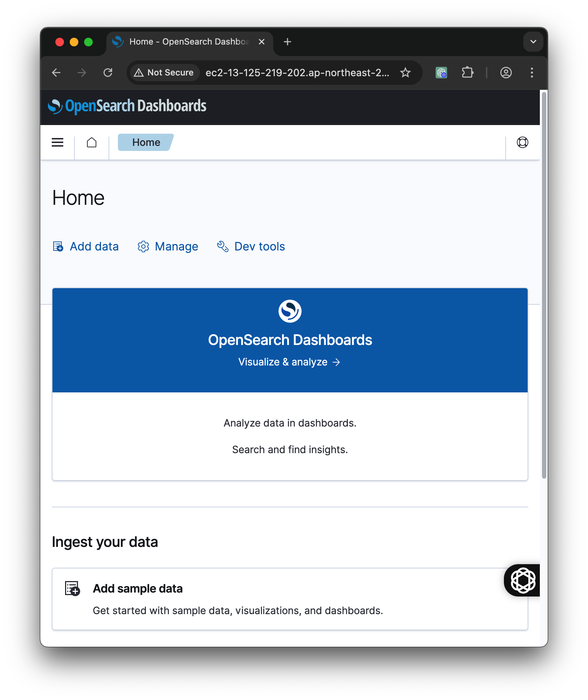This screenshot has height=700, width=588.
Task: Open the help lifebuoy icon
Action: tap(522, 142)
